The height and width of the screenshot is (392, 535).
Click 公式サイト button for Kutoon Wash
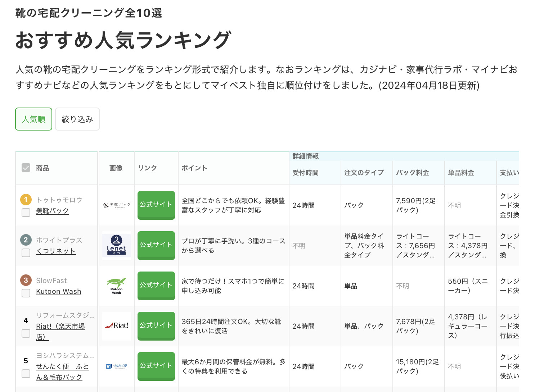pyautogui.click(x=156, y=286)
